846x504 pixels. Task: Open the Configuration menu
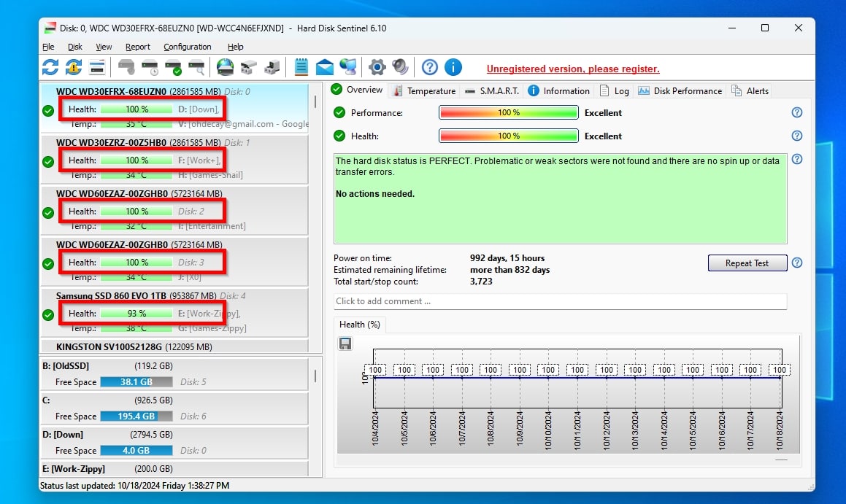187,47
